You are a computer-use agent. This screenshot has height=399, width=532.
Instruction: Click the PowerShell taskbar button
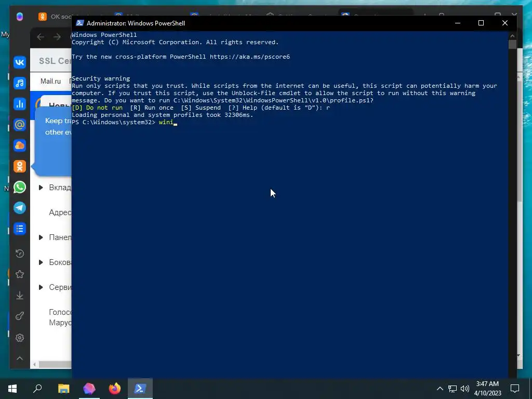(x=140, y=389)
